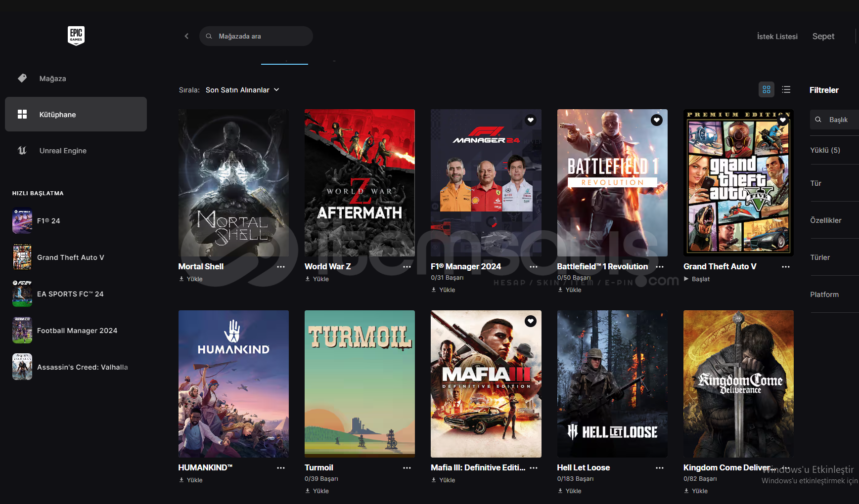
Task: Open Turmoil options menu
Action: [407, 468]
